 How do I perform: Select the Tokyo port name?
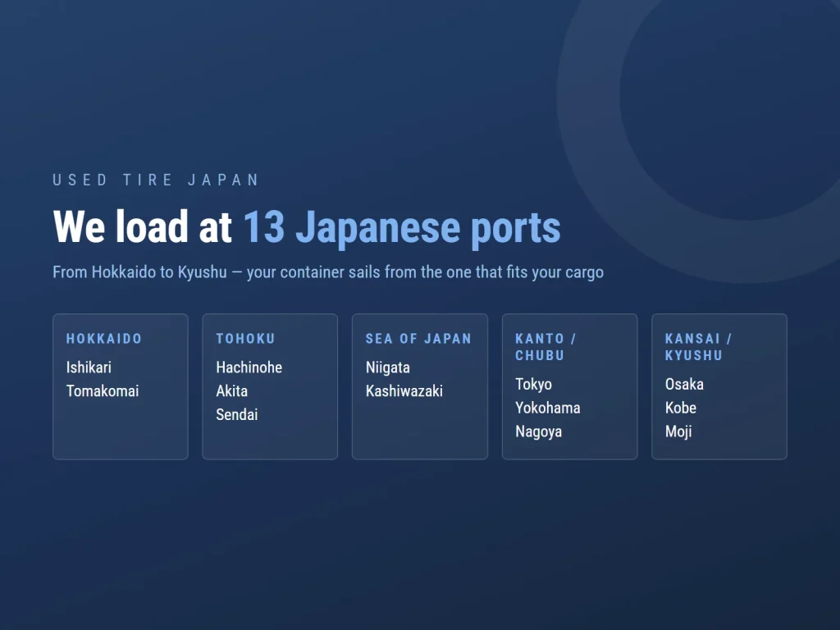pos(533,384)
